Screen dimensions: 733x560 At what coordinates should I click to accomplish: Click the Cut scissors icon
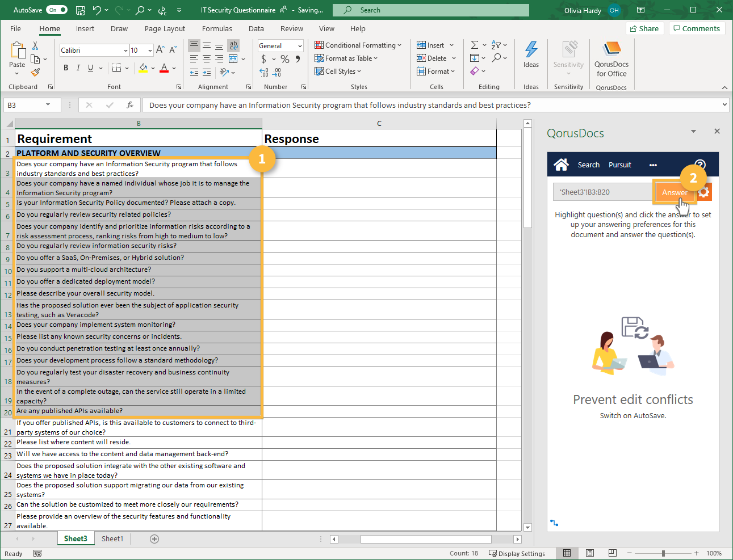click(x=35, y=45)
